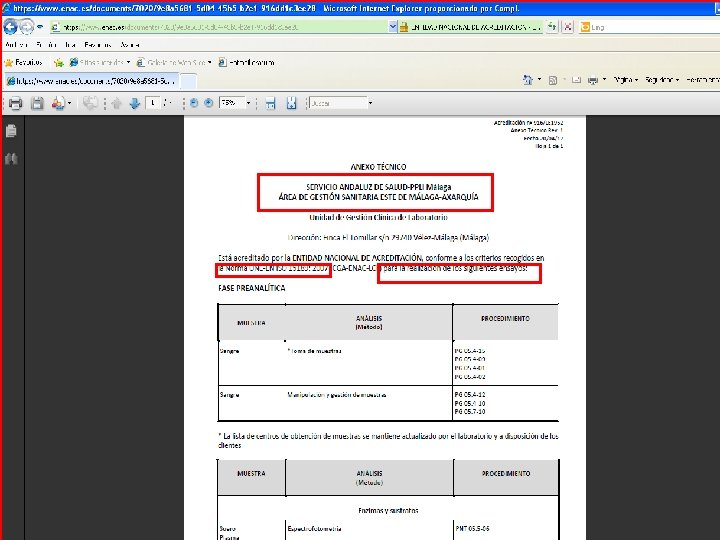The image size is (720, 540).
Task: Expand the Home button dropdown arrow
Action: click(540, 80)
